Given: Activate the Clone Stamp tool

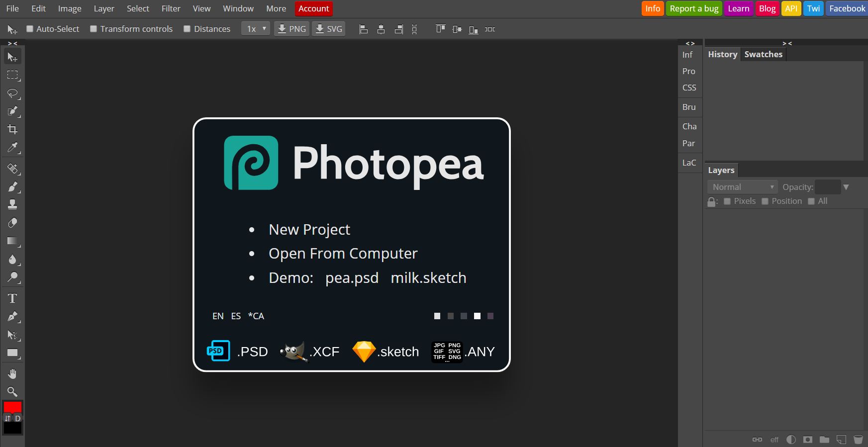Looking at the screenshot, I should (x=12, y=205).
